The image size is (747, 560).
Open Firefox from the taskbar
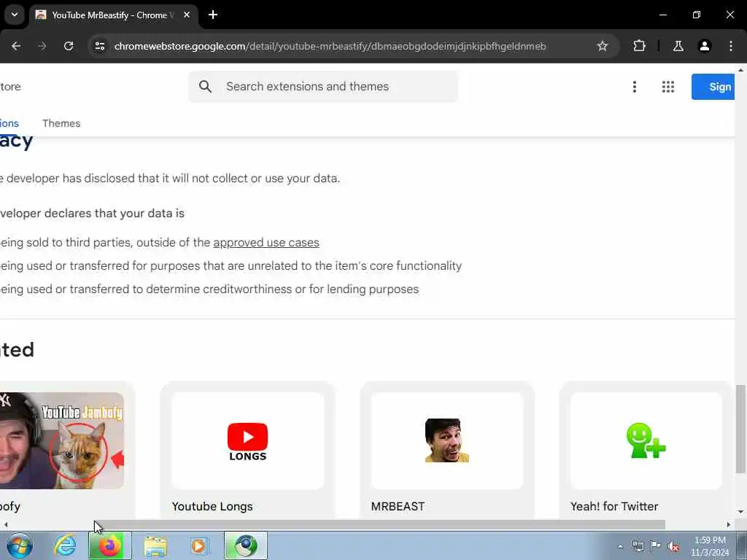110,545
